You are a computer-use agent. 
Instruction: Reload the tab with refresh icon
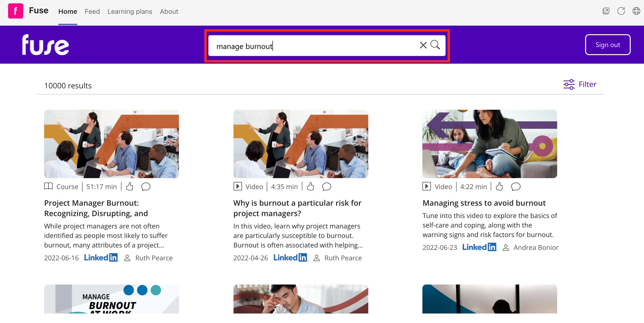tap(621, 11)
